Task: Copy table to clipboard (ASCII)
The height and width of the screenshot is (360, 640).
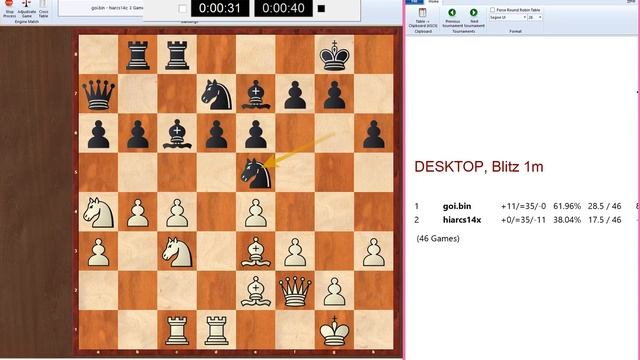Action: pos(423,18)
